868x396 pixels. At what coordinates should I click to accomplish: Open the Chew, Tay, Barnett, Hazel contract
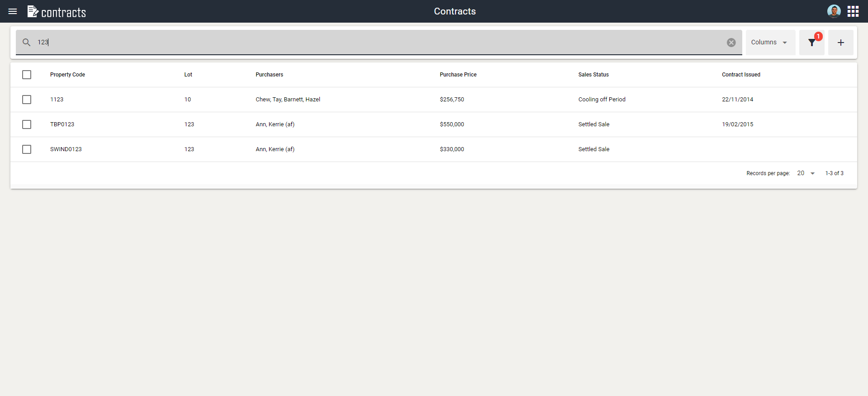coord(288,100)
